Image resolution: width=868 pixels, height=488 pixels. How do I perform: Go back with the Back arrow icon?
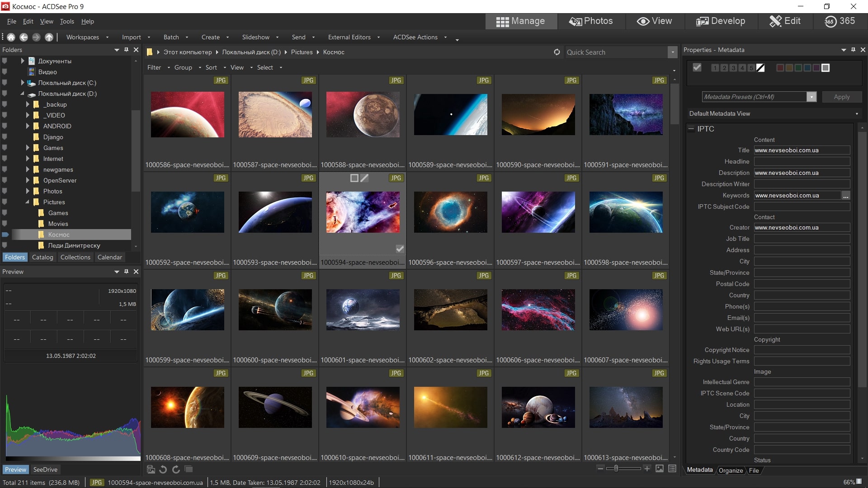24,37
